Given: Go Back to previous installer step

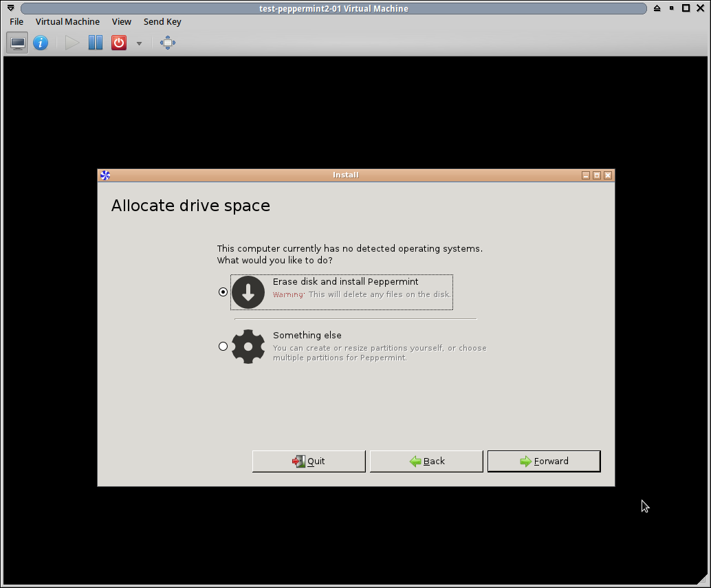Looking at the screenshot, I should [x=427, y=461].
